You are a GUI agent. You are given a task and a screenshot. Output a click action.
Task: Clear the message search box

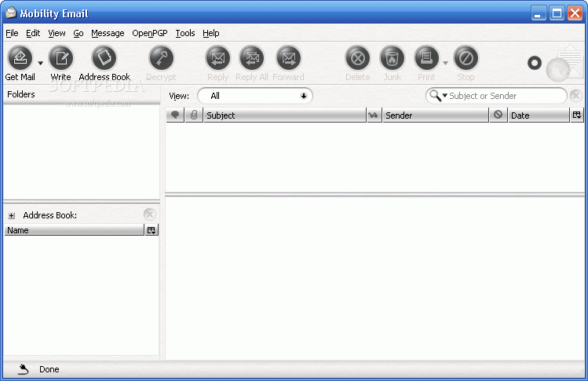[576, 96]
